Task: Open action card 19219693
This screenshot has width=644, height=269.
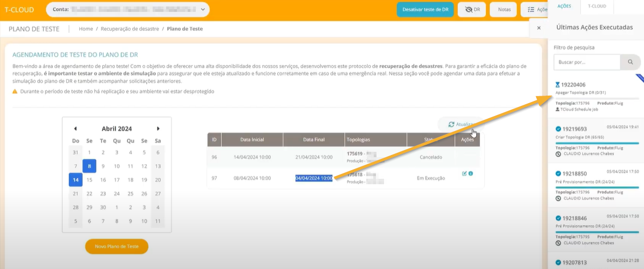Action: click(x=597, y=141)
